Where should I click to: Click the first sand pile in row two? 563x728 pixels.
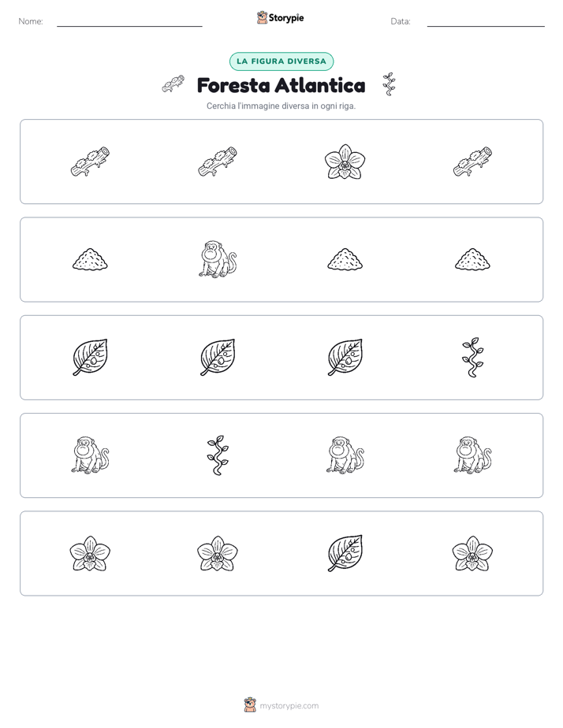click(90, 259)
